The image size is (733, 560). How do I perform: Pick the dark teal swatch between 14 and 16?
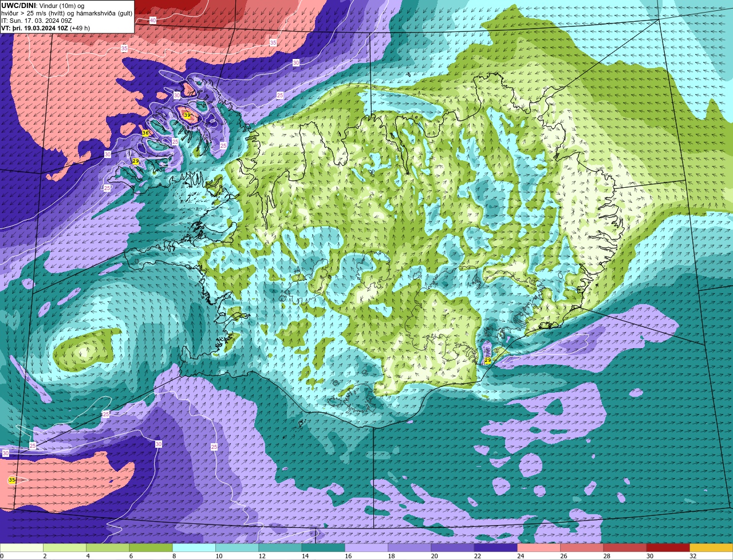coord(323,547)
